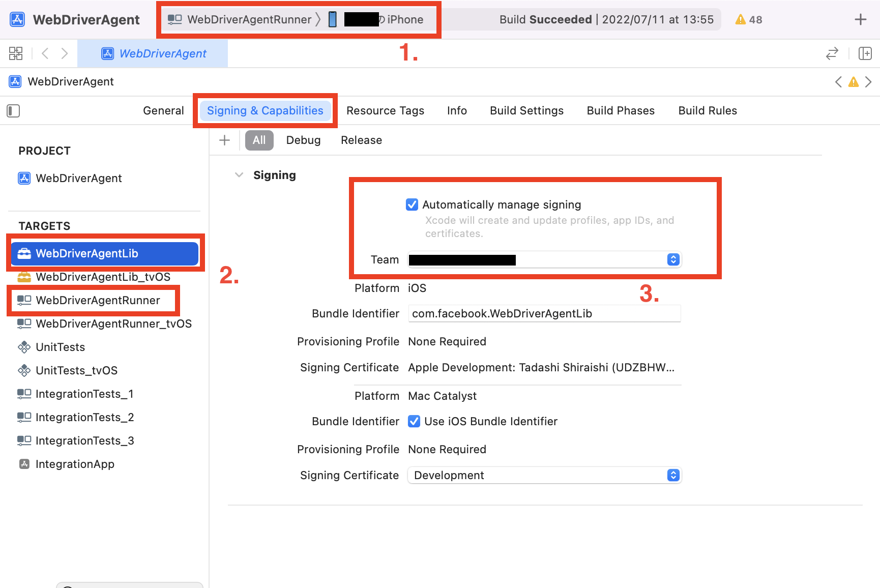
Task: Select the UnitTests target
Action: pyautogui.click(x=51, y=347)
